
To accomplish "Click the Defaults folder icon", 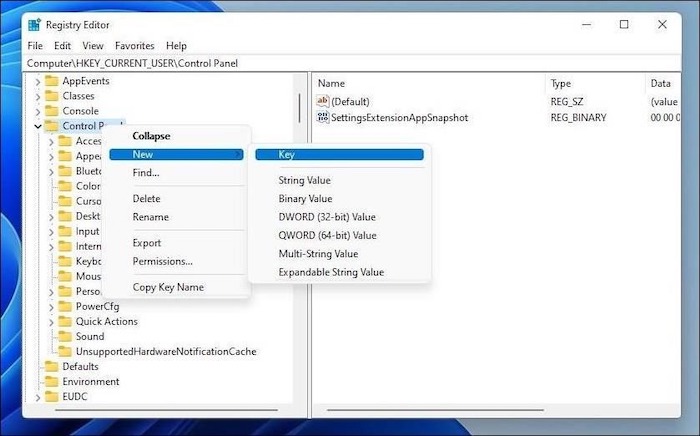I will pyautogui.click(x=52, y=366).
